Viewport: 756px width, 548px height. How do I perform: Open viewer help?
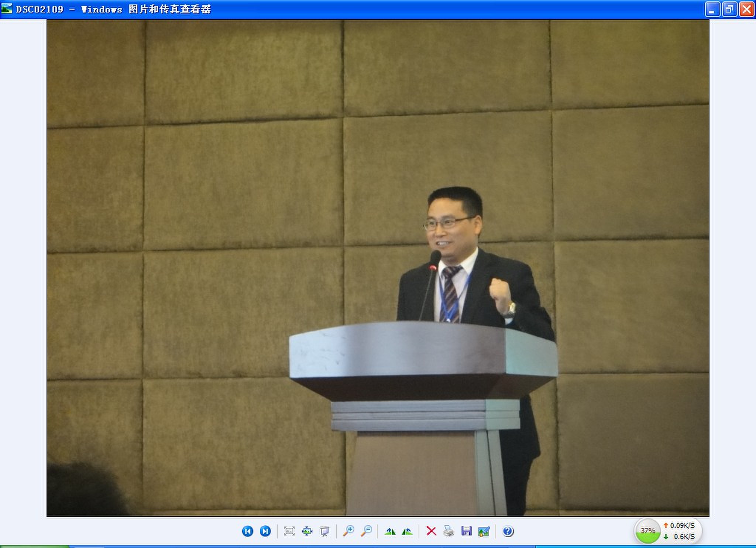(x=508, y=531)
